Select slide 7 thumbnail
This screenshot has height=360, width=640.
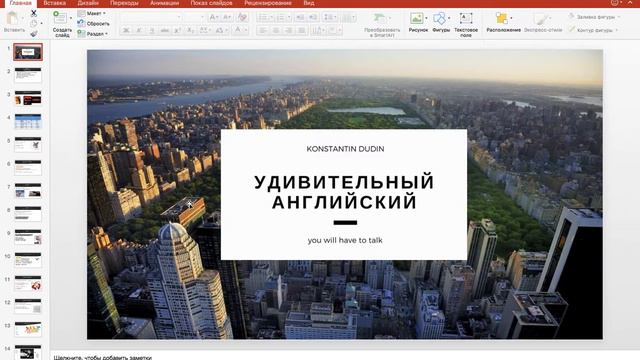pos(28,191)
